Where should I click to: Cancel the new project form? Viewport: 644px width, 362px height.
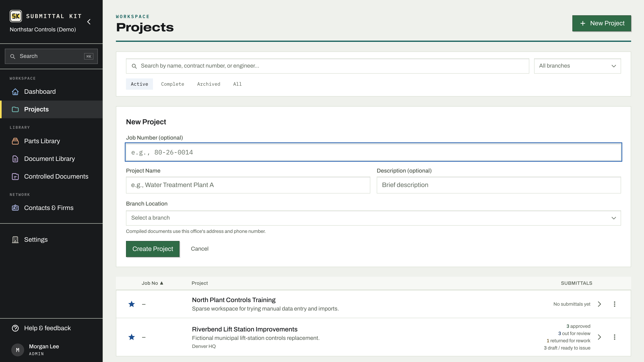pyautogui.click(x=199, y=249)
